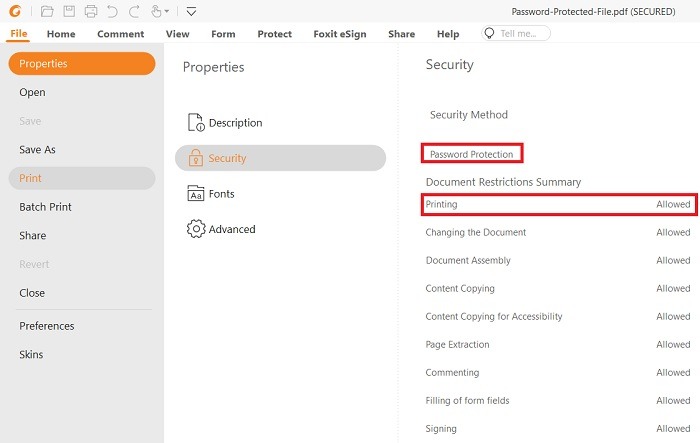The height and width of the screenshot is (443, 700).
Task: Click the Page Extraction label
Action: 457,344
